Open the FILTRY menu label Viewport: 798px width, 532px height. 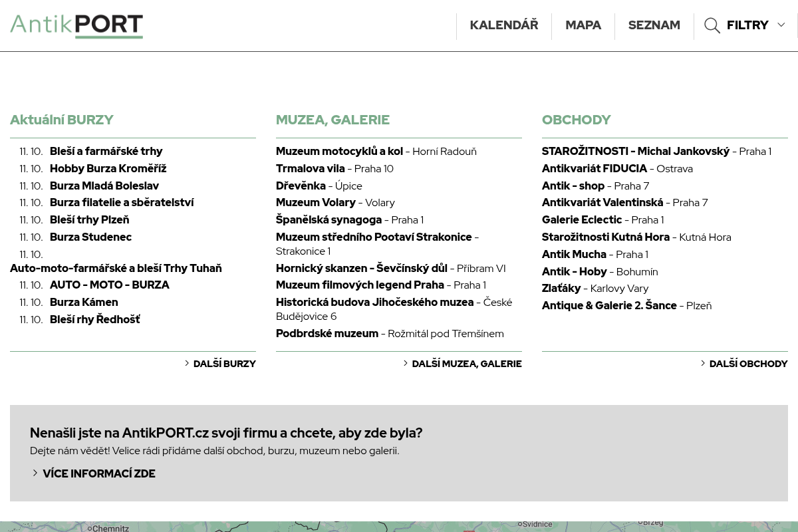(x=747, y=25)
